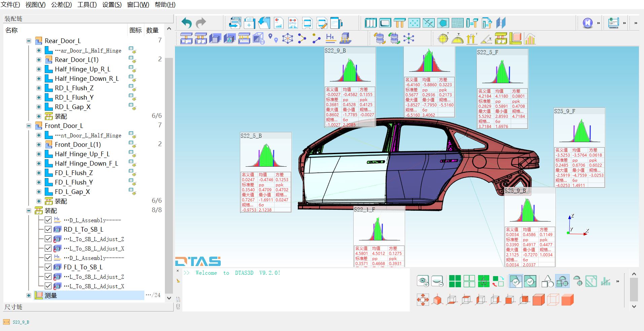Click the yellow protractor angle measurement icon
This screenshot has height=331, width=644.
click(457, 39)
